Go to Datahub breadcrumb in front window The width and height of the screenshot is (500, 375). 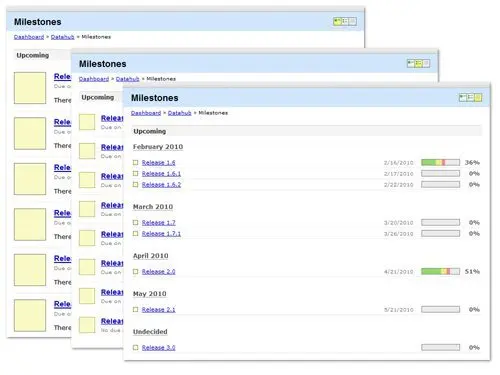pos(179,113)
